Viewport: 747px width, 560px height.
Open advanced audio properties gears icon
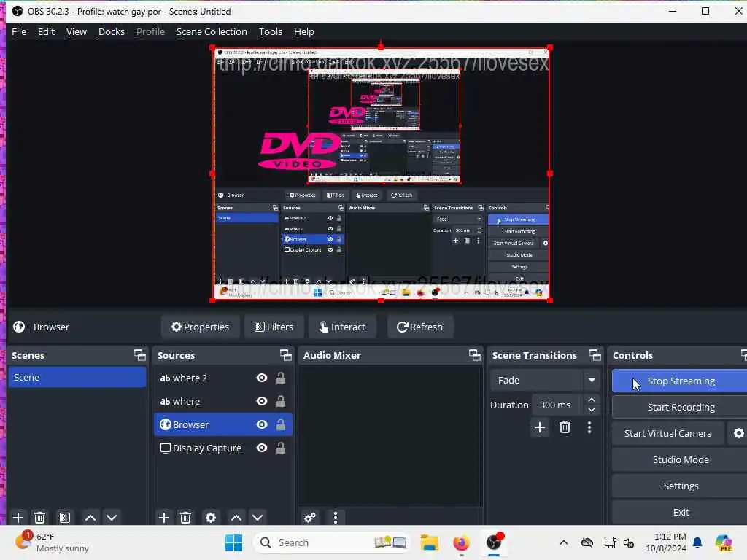click(309, 517)
